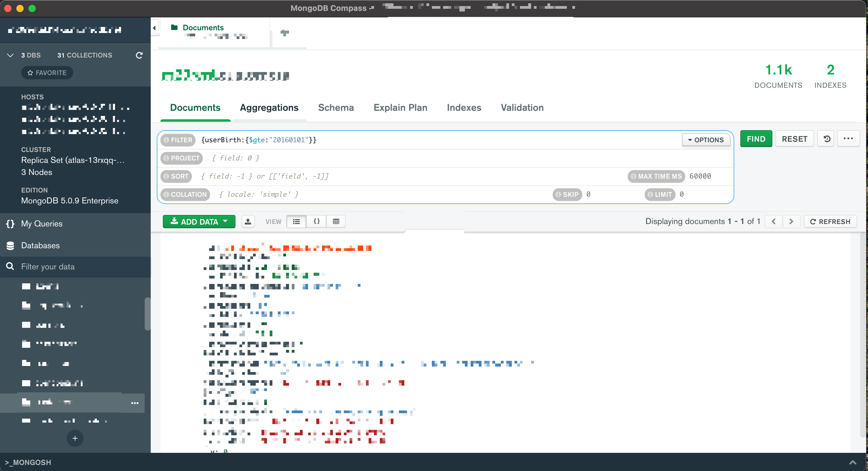Open a new tab with the plus icon
The image size is (868, 471).
point(285,33)
